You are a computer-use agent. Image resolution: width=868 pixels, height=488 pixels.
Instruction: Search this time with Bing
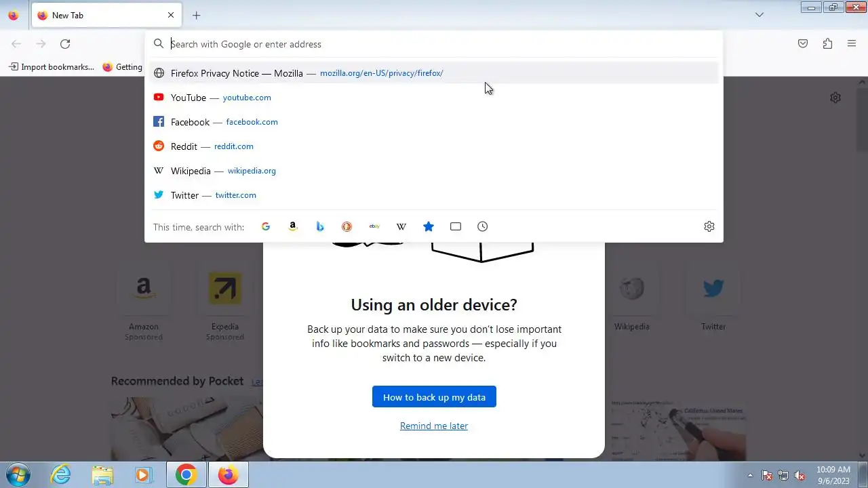[320, 226]
